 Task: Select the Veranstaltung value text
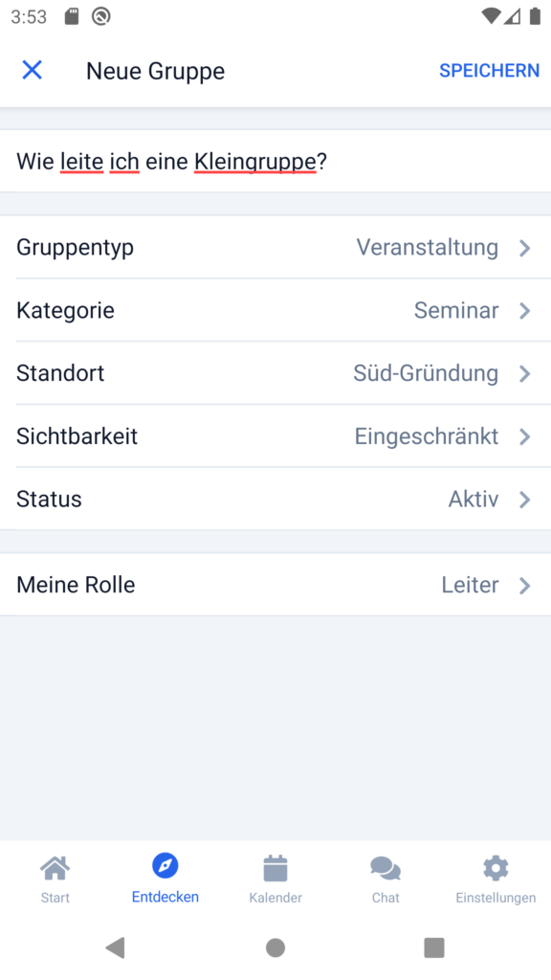428,248
